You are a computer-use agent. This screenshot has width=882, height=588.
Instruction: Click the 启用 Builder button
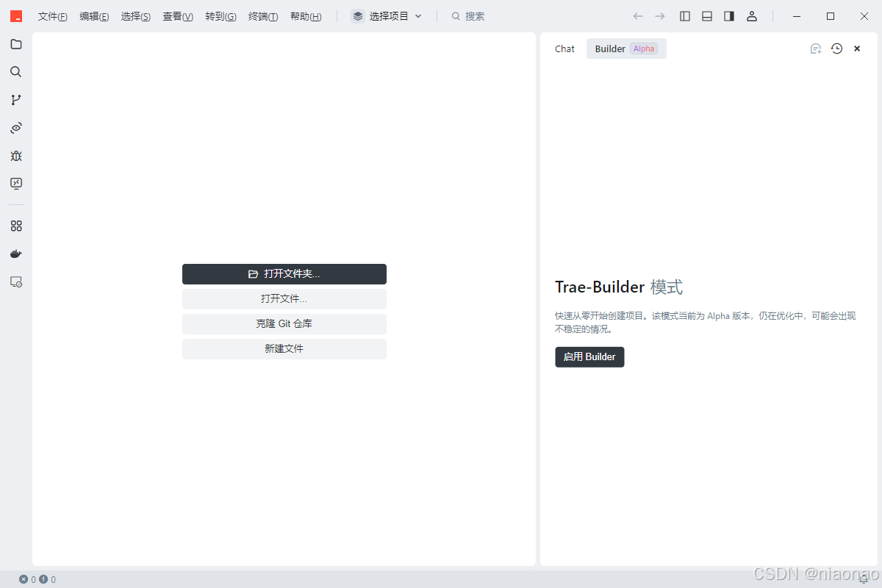coord(589,357)
